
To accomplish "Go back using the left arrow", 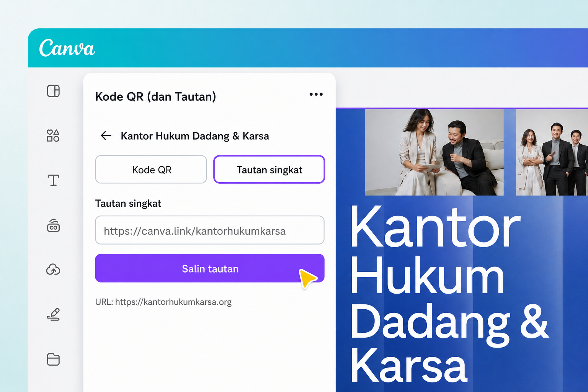I will click(x=106, y=136).
